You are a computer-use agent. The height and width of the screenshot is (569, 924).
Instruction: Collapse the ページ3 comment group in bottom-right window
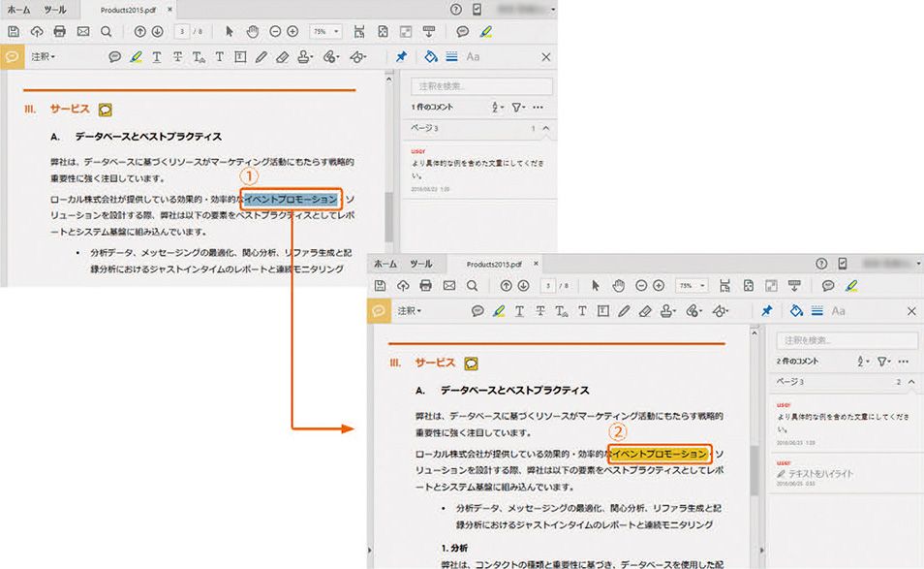click(x=911, y=382)
